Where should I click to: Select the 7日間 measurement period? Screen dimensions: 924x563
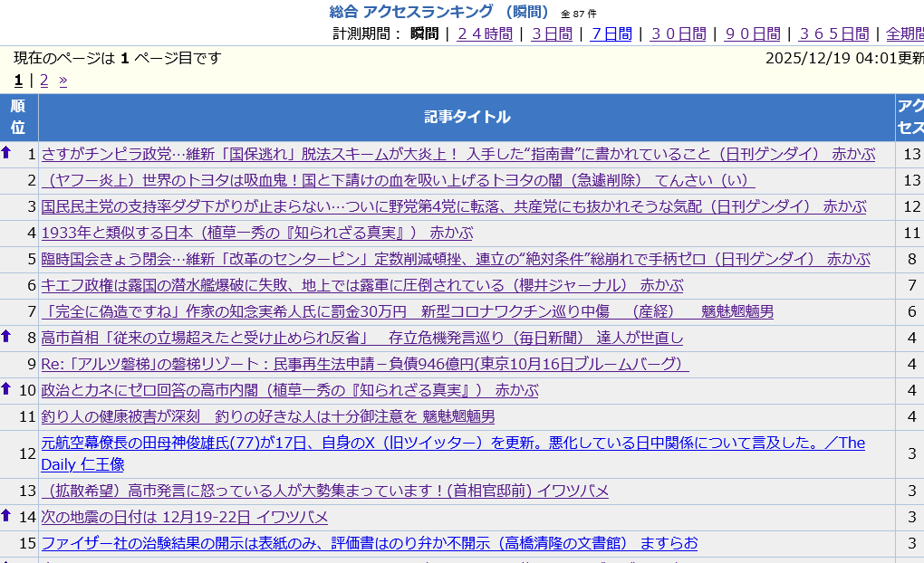(x=611, y=33)
